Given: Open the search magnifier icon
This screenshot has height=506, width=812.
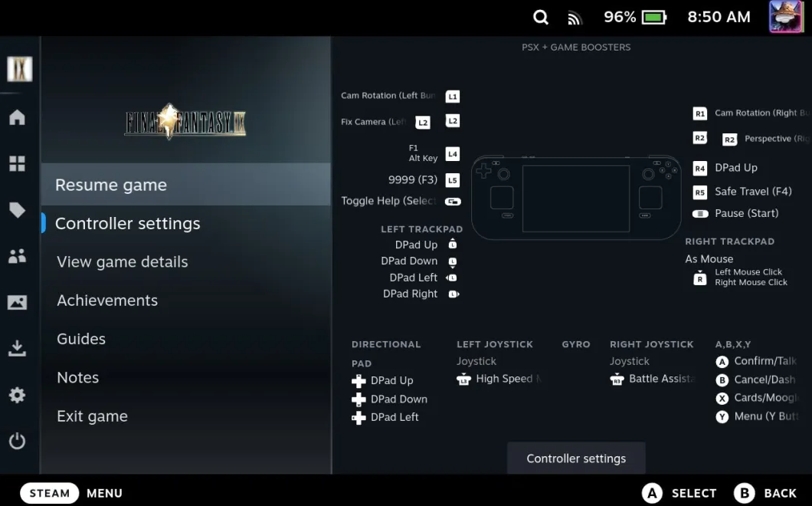Looking at the screenshot, I should point(541,17).
